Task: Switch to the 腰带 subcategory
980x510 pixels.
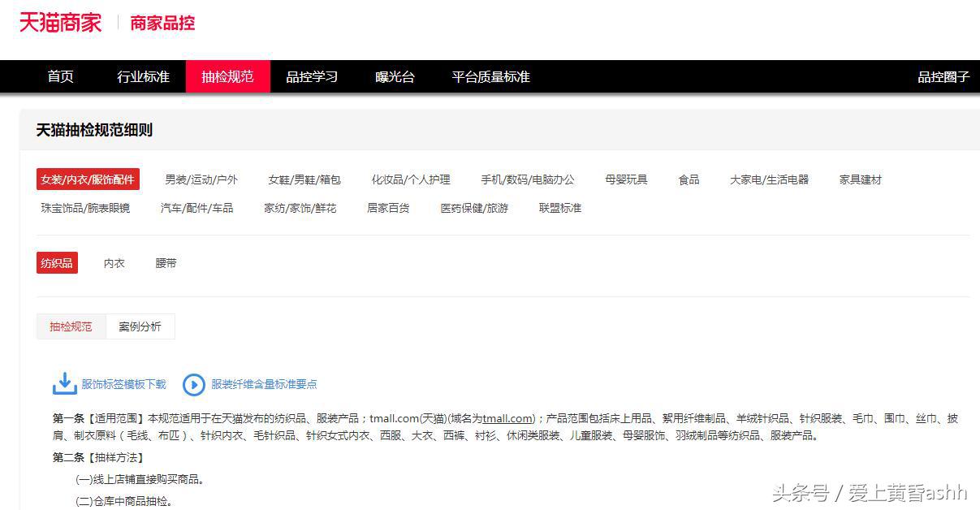Action: tap(166, 263)
